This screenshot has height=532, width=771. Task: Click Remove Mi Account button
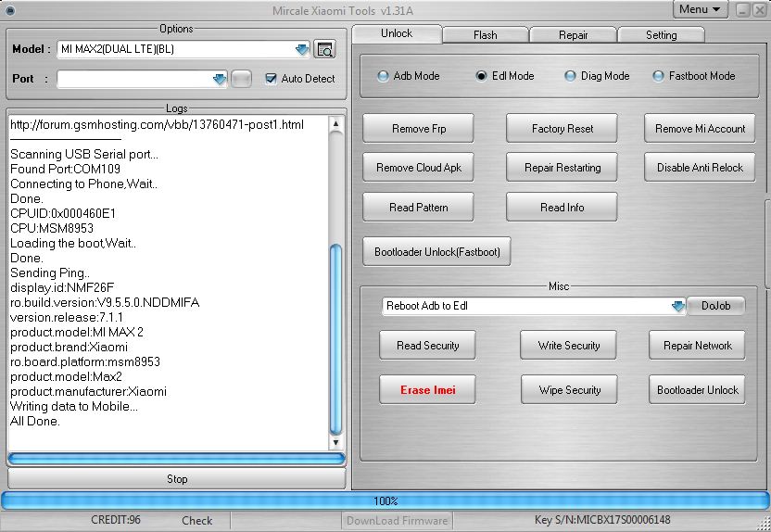(700, 128)
